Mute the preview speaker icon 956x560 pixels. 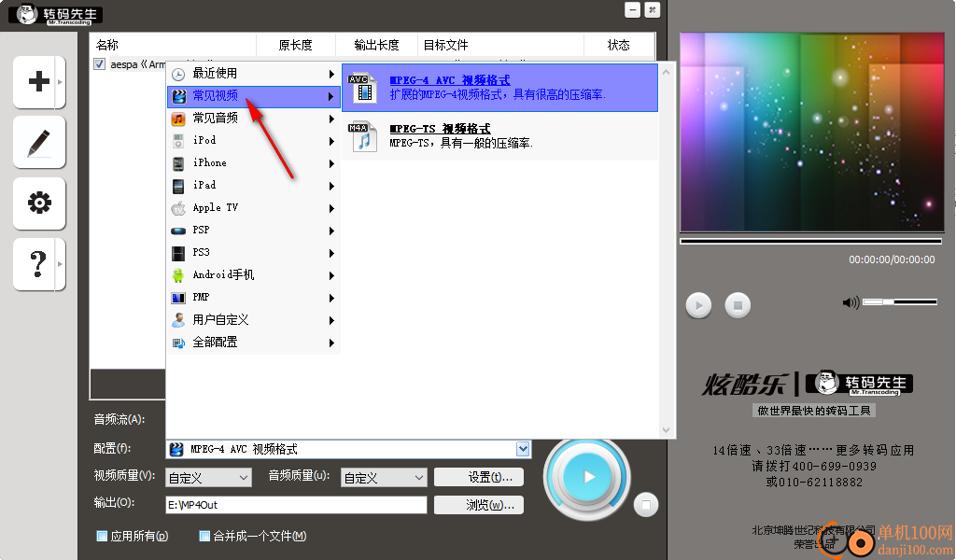851,302
